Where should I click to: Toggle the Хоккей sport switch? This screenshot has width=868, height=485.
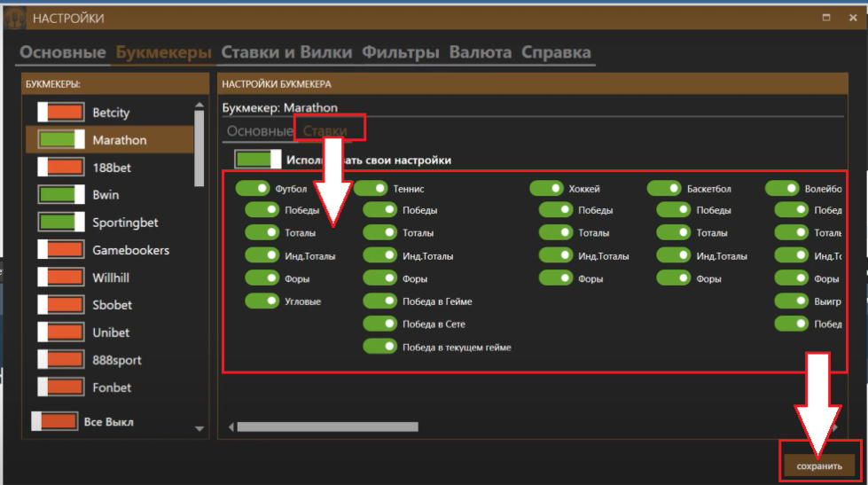pos(546,188)
